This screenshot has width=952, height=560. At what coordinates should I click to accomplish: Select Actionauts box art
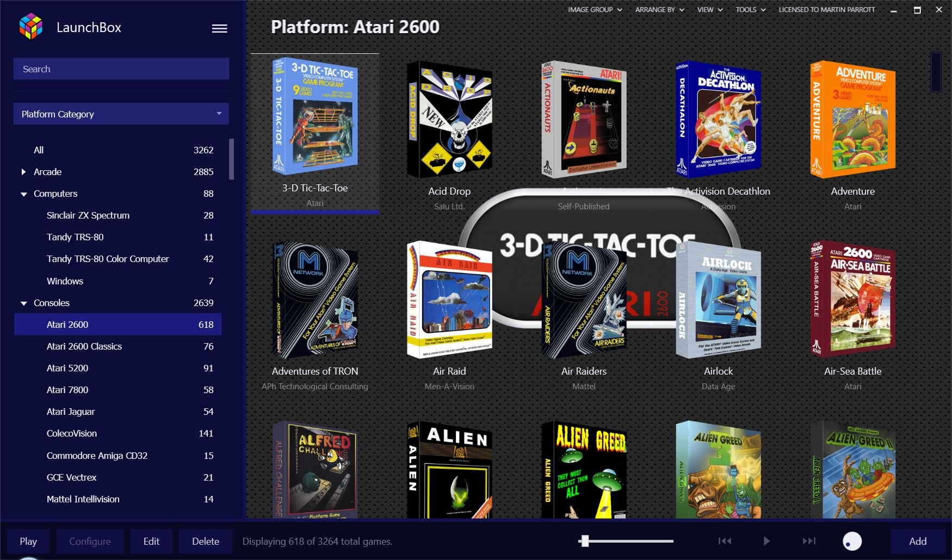tap(584, 119)
